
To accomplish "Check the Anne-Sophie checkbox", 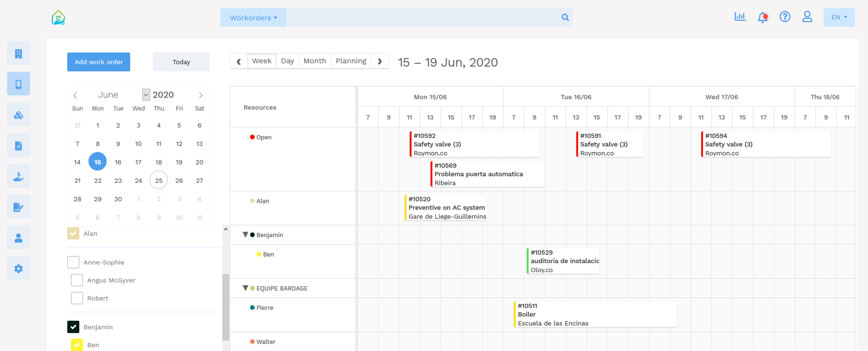I will 73,262.
